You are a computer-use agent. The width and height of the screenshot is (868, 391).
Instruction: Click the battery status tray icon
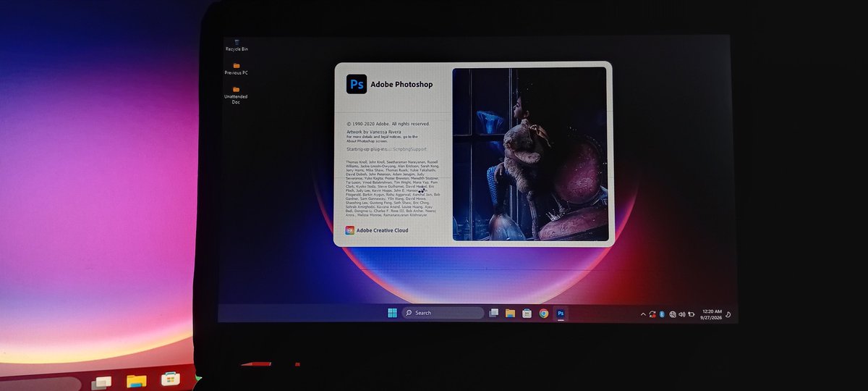pos(692,315)
